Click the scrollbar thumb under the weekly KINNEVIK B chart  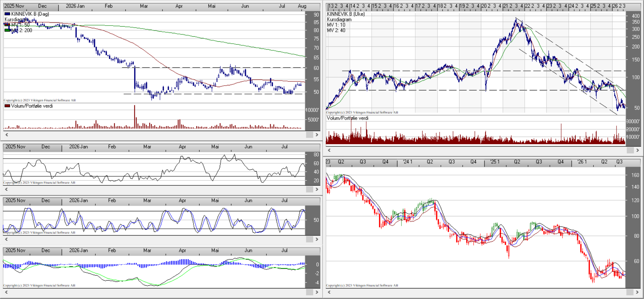point(630,150)
